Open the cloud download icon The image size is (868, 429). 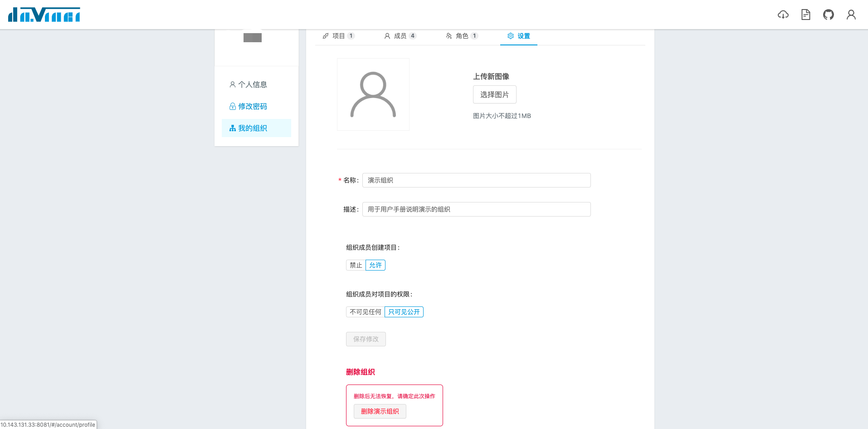pos(783,15)
